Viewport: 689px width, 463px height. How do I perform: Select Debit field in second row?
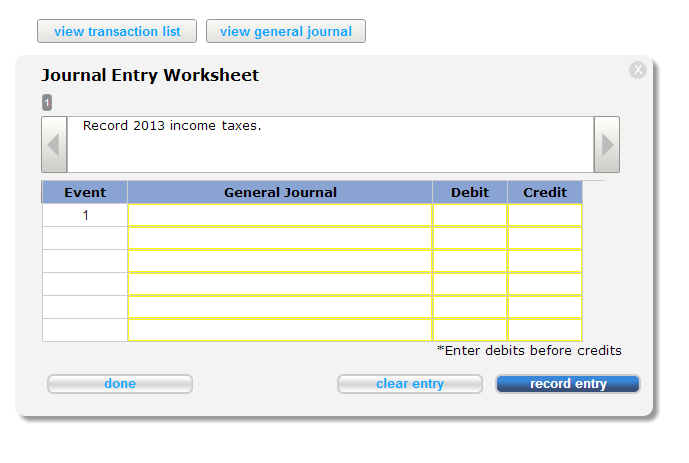470,238
